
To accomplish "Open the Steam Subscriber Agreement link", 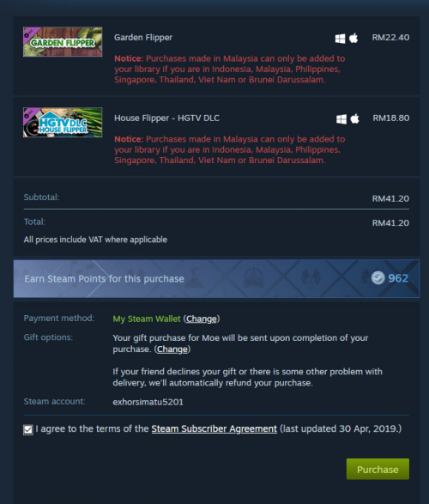I will coord(214,428).
